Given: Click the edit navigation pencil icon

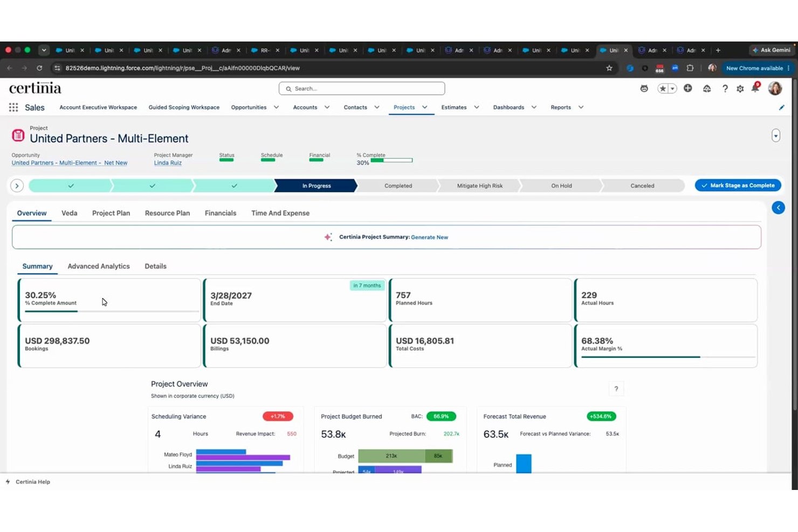Looking at the screenshot, I should click(781, 107).
